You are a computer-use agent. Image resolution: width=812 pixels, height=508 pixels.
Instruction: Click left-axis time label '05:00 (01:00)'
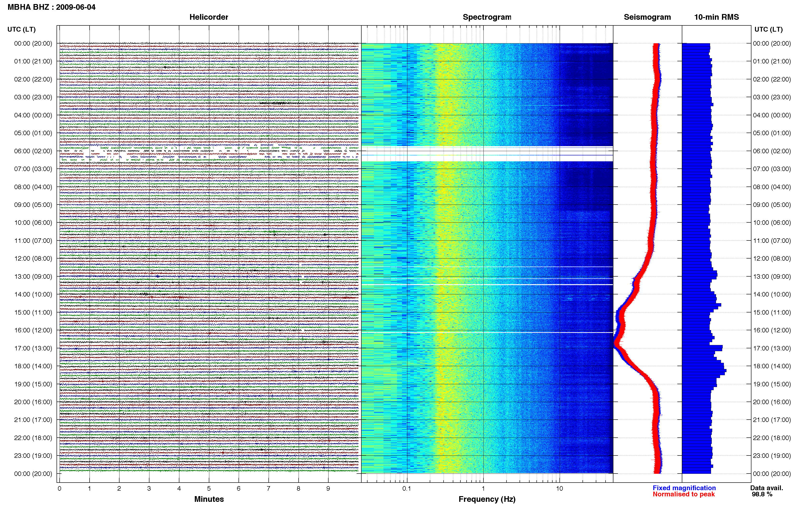(x=33, y=133)
